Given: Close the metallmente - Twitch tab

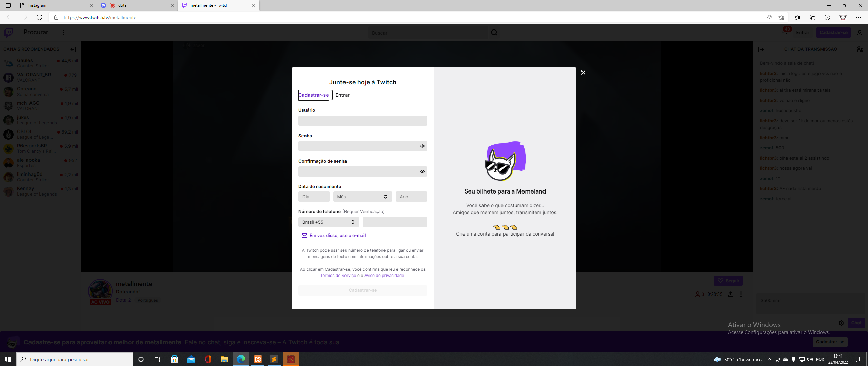Looking at the screenshot, I should pyautogui.click(x=254, y=5).
